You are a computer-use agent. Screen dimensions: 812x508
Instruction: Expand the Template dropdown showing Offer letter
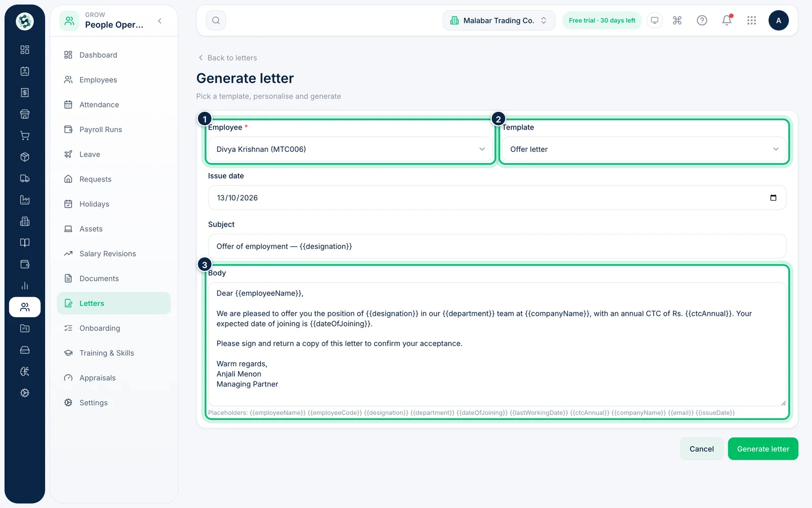[644, 149]
